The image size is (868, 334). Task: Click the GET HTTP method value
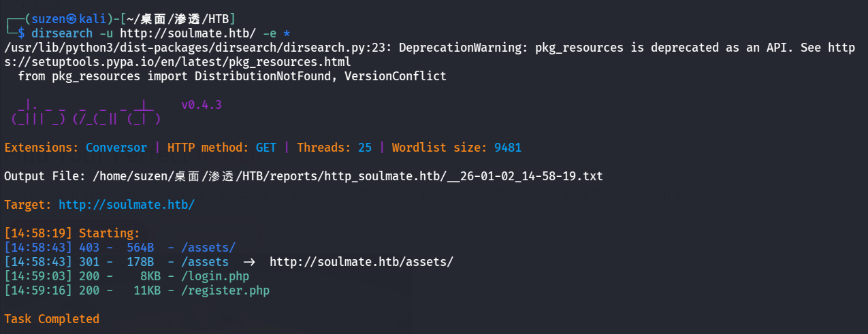coord(266,148)
